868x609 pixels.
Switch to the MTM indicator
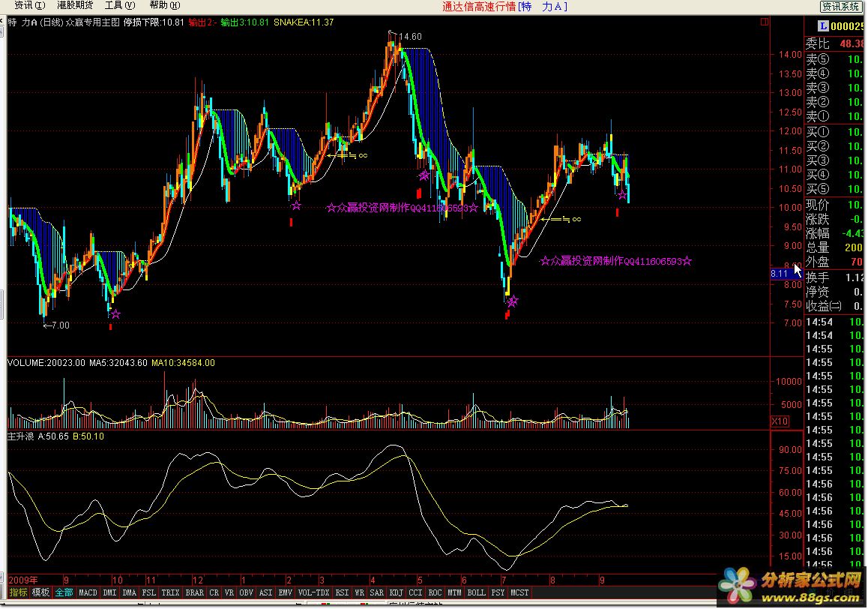454,593
